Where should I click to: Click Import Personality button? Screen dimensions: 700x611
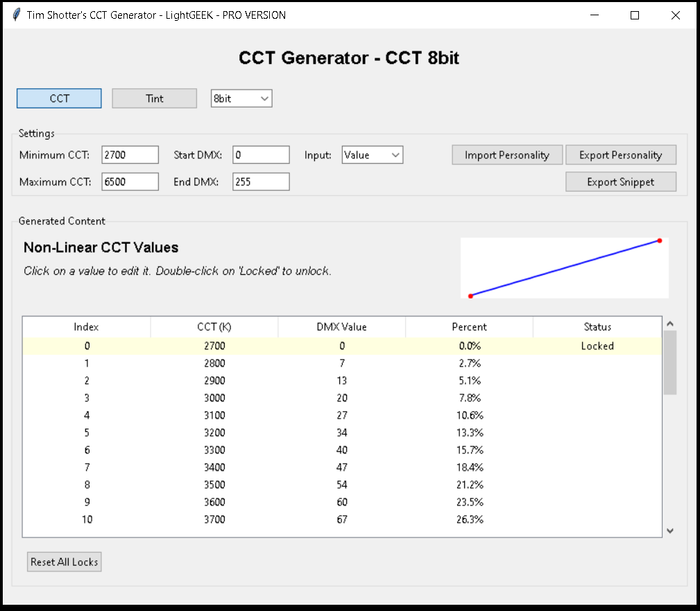pyautogui.click(x=506, y=156)
